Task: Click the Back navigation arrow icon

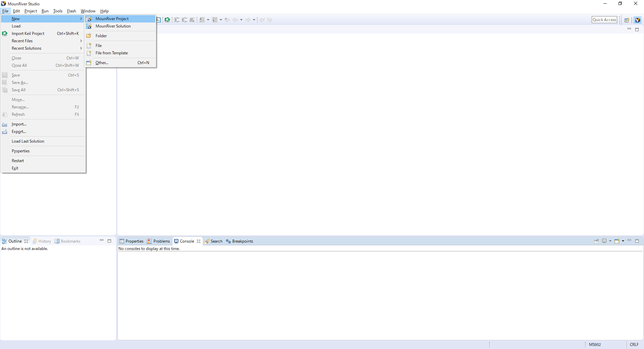Action: point(235,20)
